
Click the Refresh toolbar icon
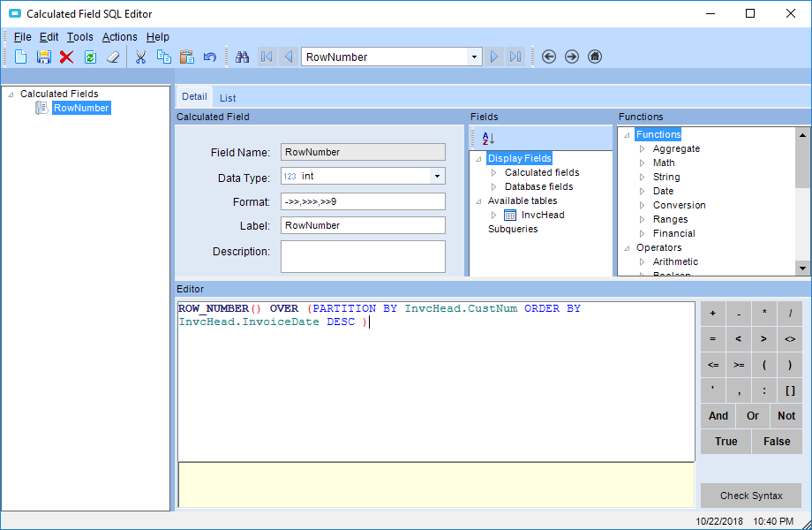(x=90, y=57)
